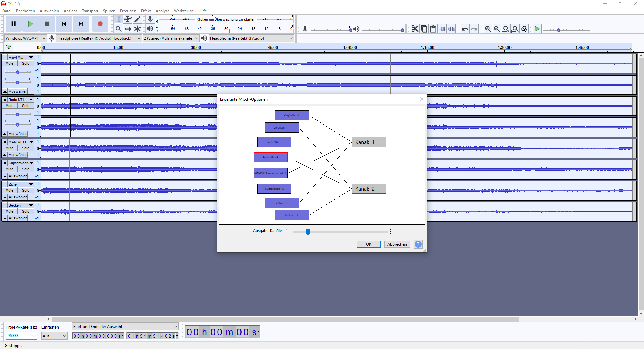Confirm mix dialog with OK
This screenshot has width=644, height=349.
(x=368, y=244)
